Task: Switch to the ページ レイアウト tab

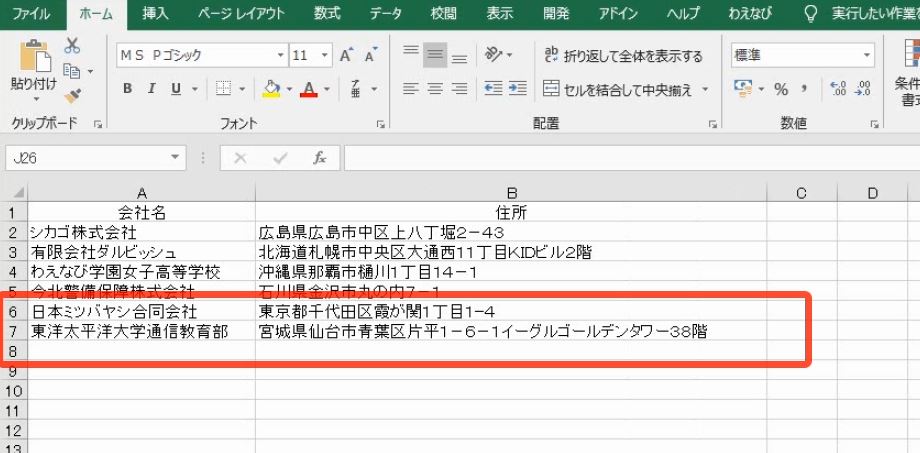Action: [x=241, y=13]
